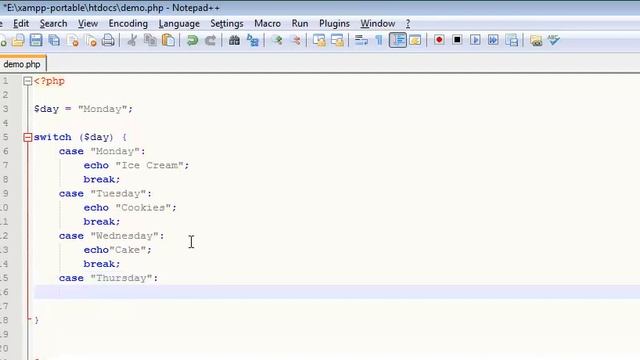Open the View menu
Viewport: 640px width, 360px height.
tap(88, 23)
